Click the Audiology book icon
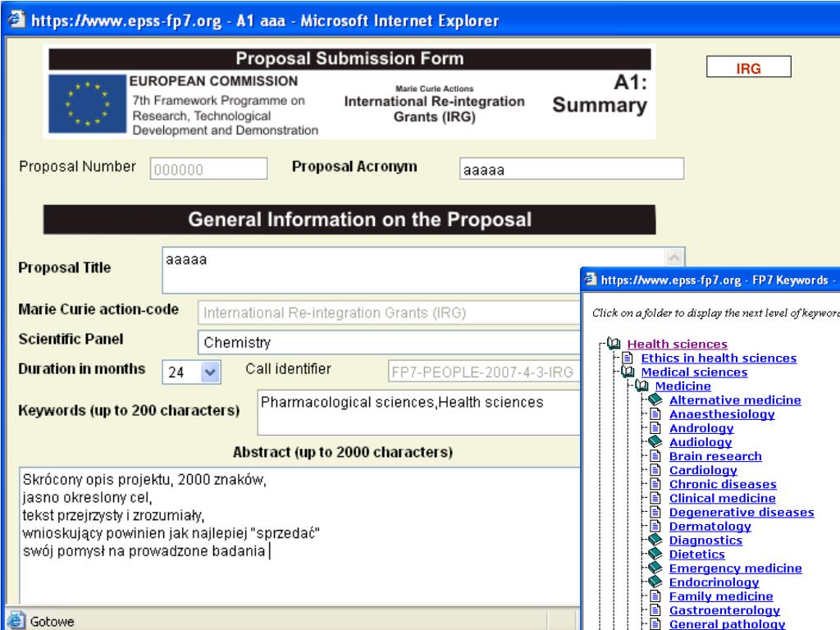This screenshot has width=840, height=630. 655,441
